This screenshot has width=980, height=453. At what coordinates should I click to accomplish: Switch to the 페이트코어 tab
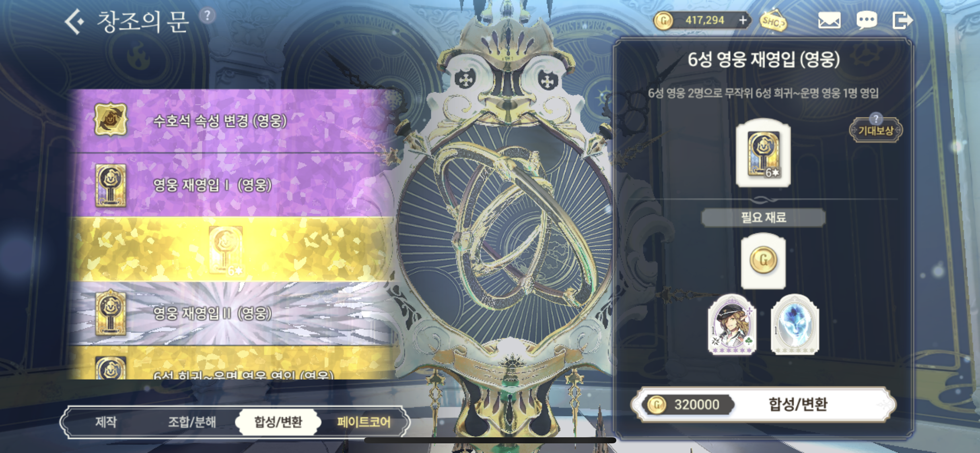tap(364, 422)
